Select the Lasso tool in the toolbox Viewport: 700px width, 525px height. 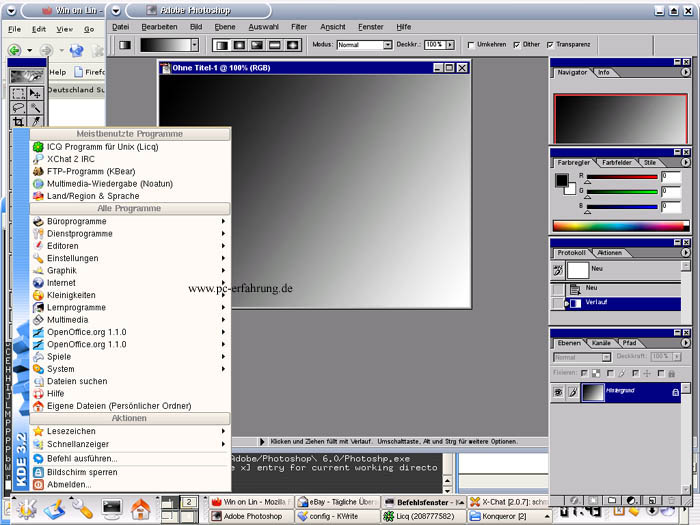[x=17, y=108]
